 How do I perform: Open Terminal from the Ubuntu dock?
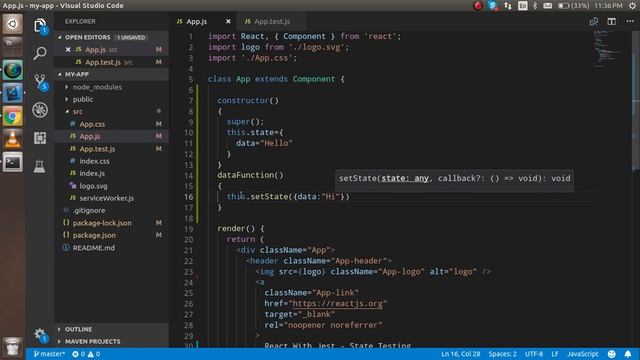[13, 162]
